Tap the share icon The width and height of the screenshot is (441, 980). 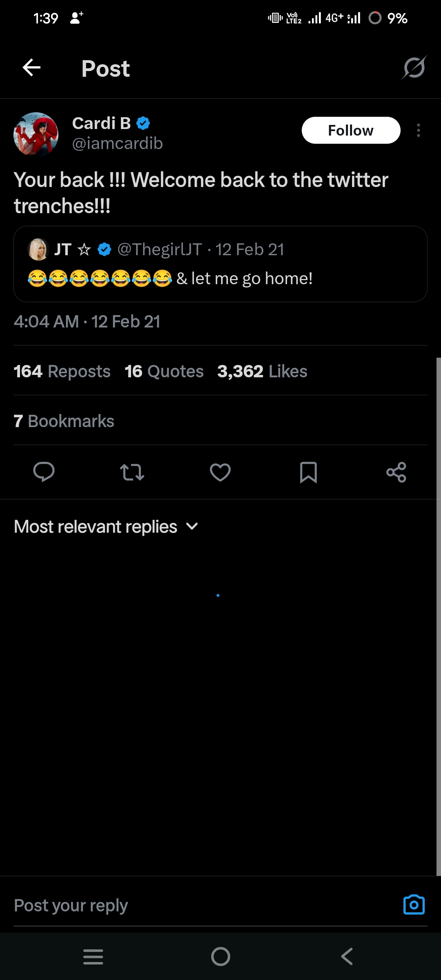pyautogui.click(x=396, y=472)
